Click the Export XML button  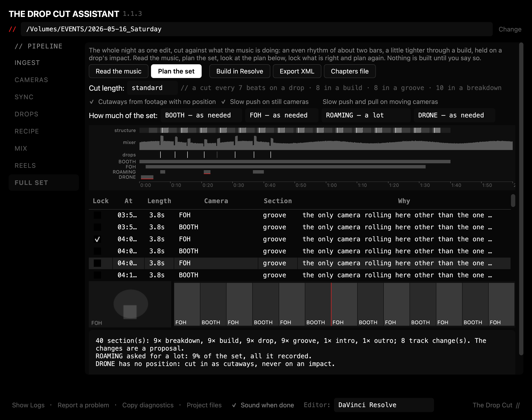coord(297,71)
